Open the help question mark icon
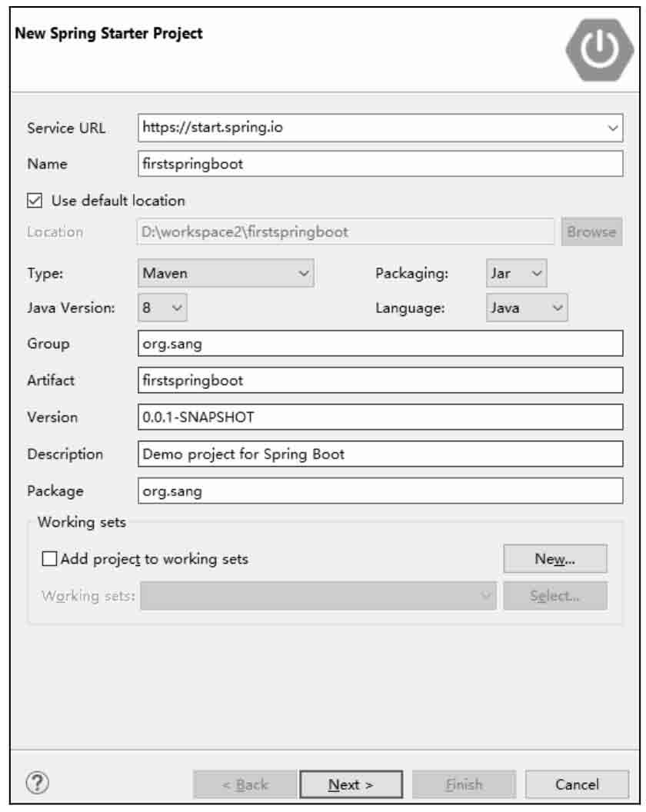 38,783
